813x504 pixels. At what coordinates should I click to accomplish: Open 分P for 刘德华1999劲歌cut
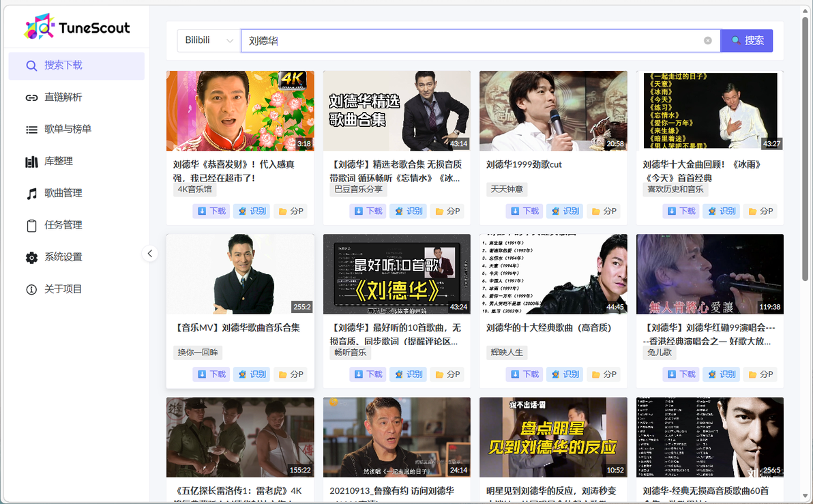coord(604,211)
